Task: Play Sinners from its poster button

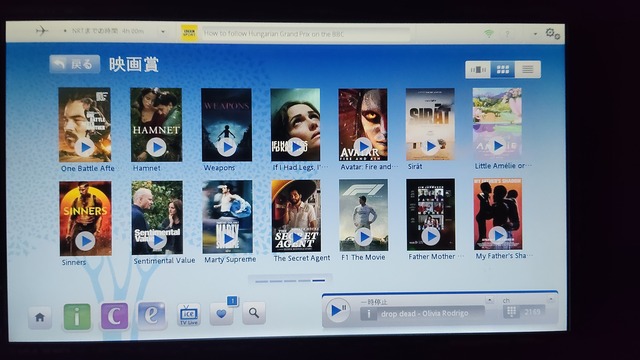Action: coord(85,241)
